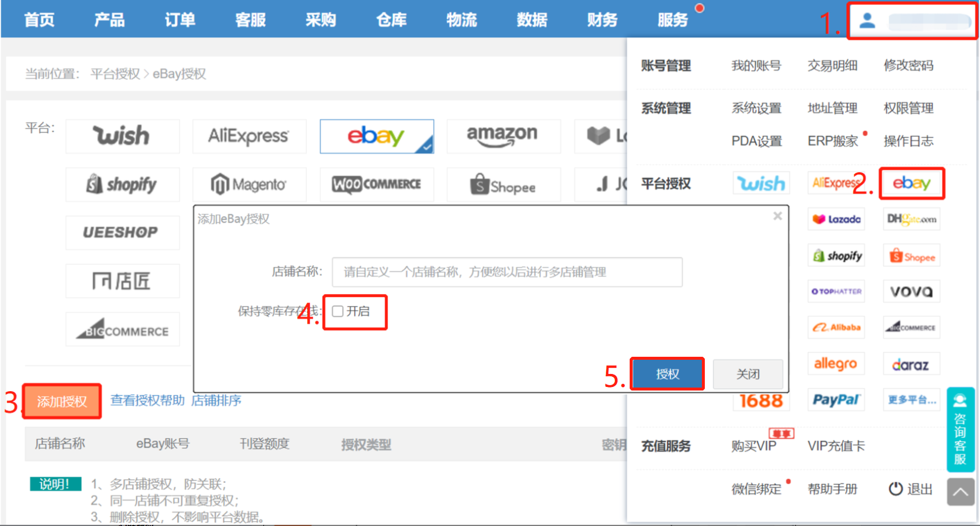Open the 采购 navigation menu

321,20
